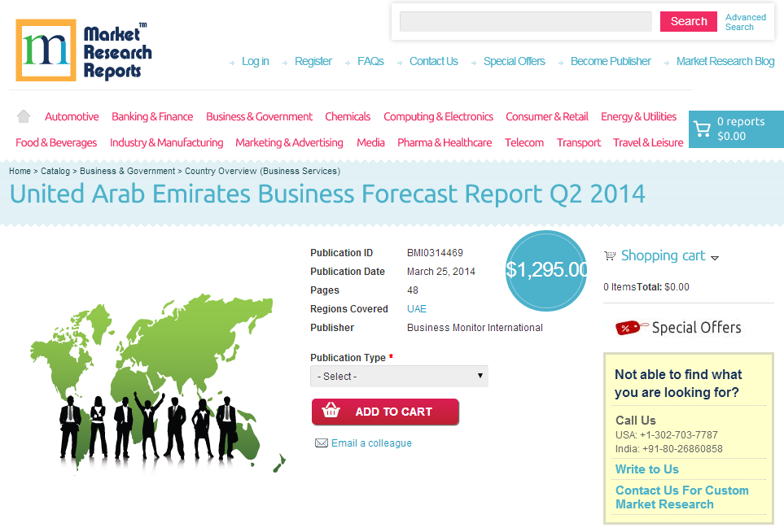Browse the Computing & Electronics category

click(438, 116)
